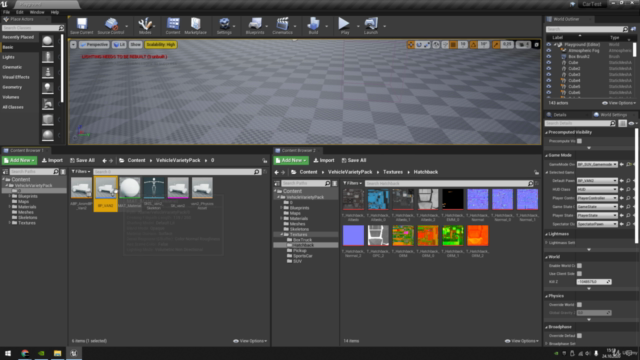
Task: Toggle rotation snapping in viewport toolbar
Action: point(473,44)
